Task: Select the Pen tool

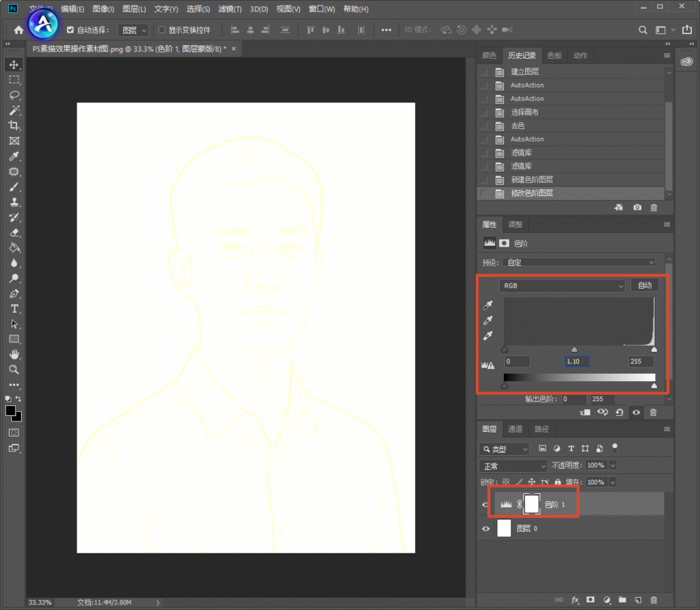Action: (14, 294)
